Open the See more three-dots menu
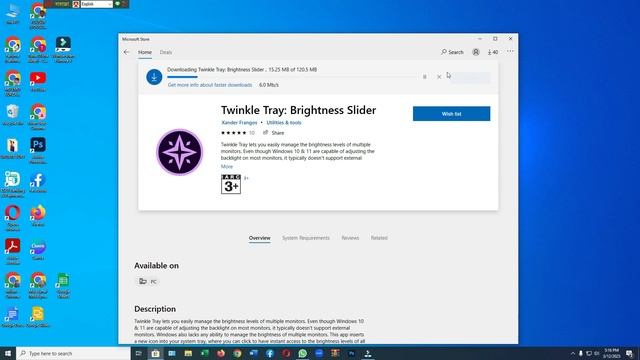This screenshot has height=360, width=640. point(510,51)
